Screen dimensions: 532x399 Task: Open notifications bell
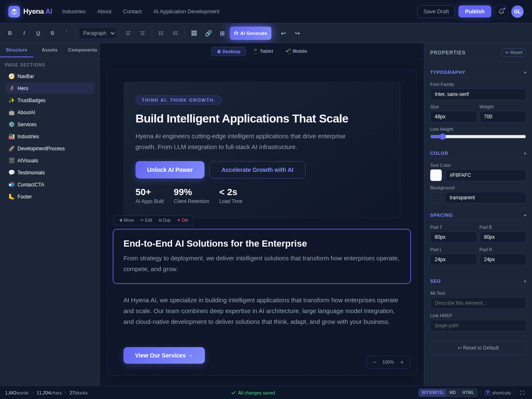click(501, 12)
